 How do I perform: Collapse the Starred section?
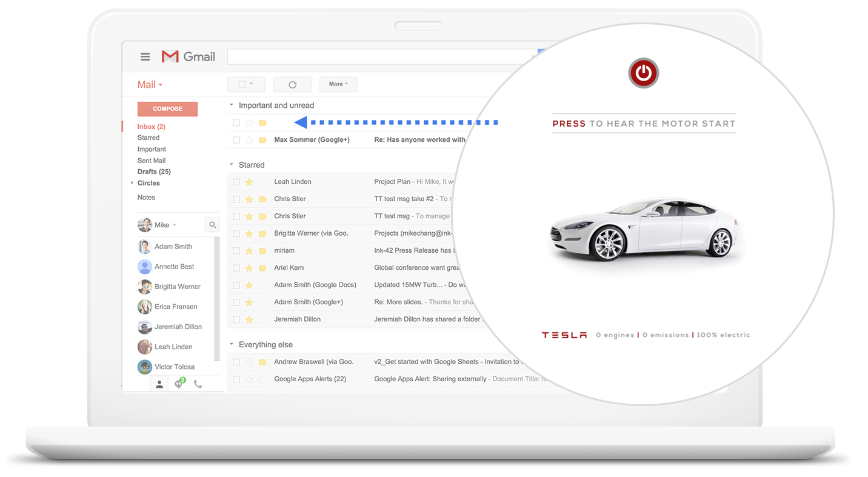tap(231, 165)
